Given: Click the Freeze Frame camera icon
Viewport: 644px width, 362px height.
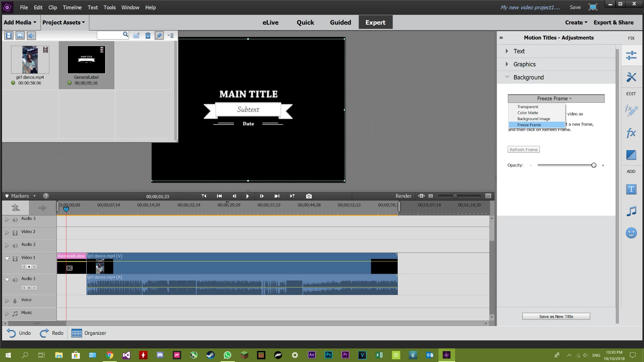Looking at the screenshot, I should pyautogui.click(x=309, y=196).
